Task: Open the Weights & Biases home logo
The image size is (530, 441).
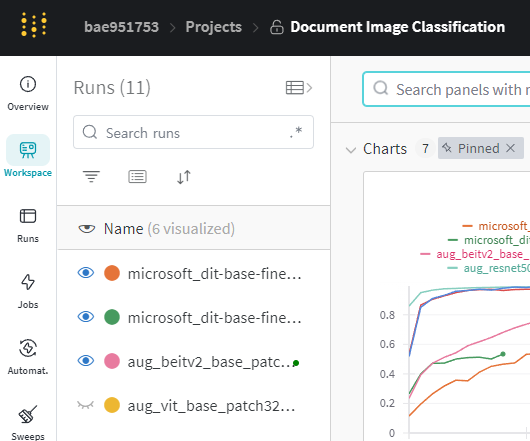Action: [34, 25]
